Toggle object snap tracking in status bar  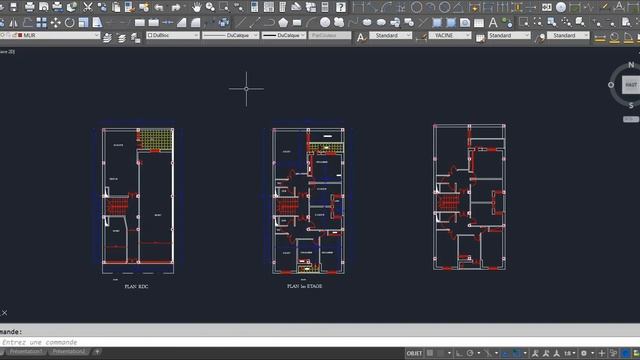coord(506,353)
